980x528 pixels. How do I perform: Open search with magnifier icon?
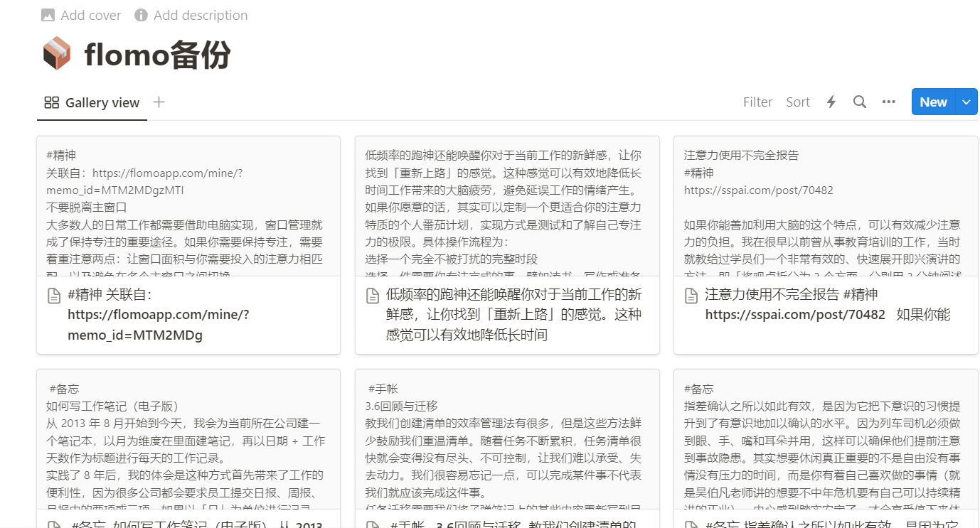[x=859, y=102]
